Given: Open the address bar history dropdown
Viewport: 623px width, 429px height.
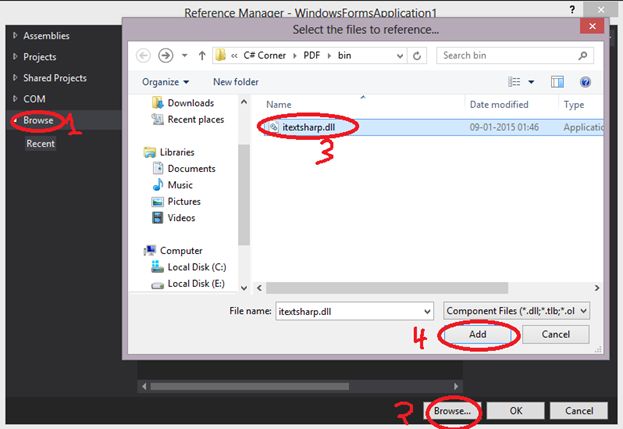Looking at the screenshot, I should (400, 56).
